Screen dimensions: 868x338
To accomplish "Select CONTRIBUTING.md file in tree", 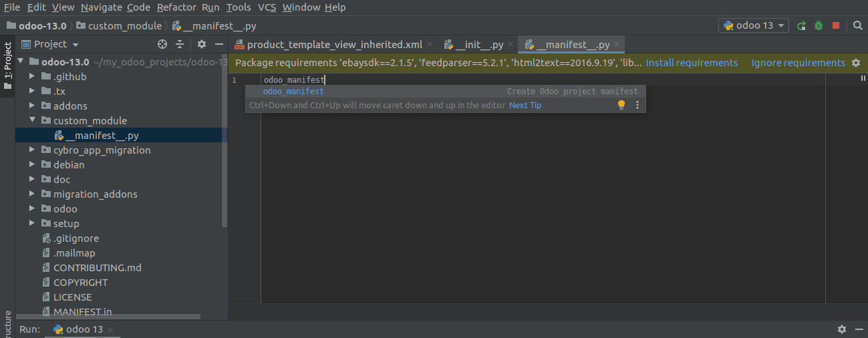I will coord(92,268).
